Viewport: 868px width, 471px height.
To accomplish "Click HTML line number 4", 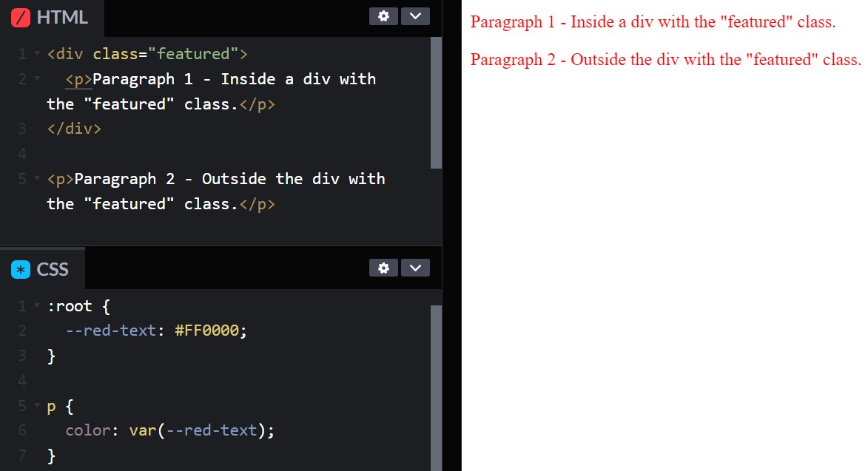I will pyautogui.click(x=22, y=153).
